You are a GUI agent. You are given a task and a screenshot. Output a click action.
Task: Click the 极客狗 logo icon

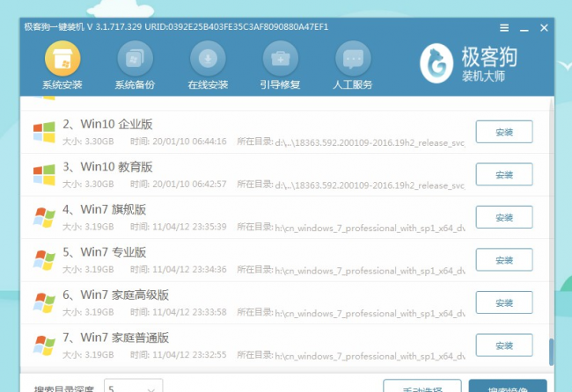[x=436, y=63]
